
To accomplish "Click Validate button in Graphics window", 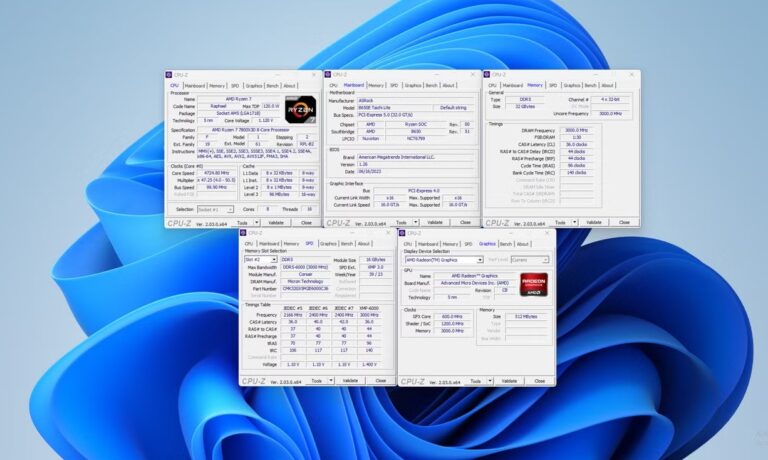I will coord(509,381).
